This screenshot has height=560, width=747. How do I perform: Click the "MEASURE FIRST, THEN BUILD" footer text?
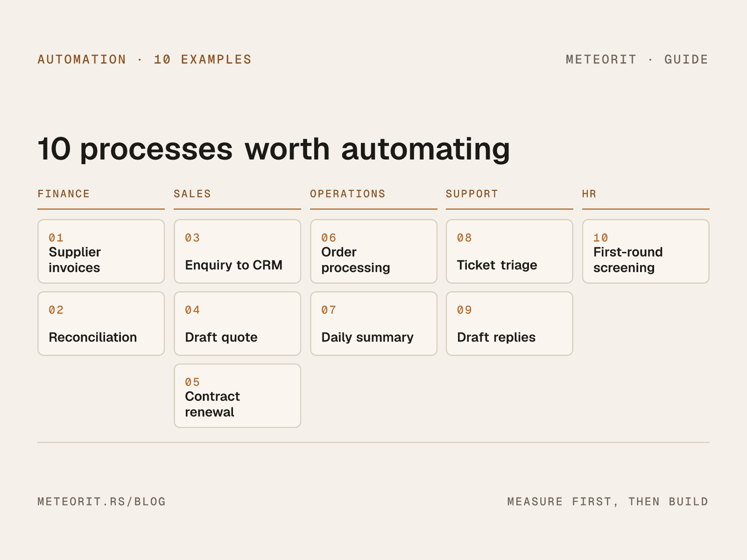coord(608,502)
